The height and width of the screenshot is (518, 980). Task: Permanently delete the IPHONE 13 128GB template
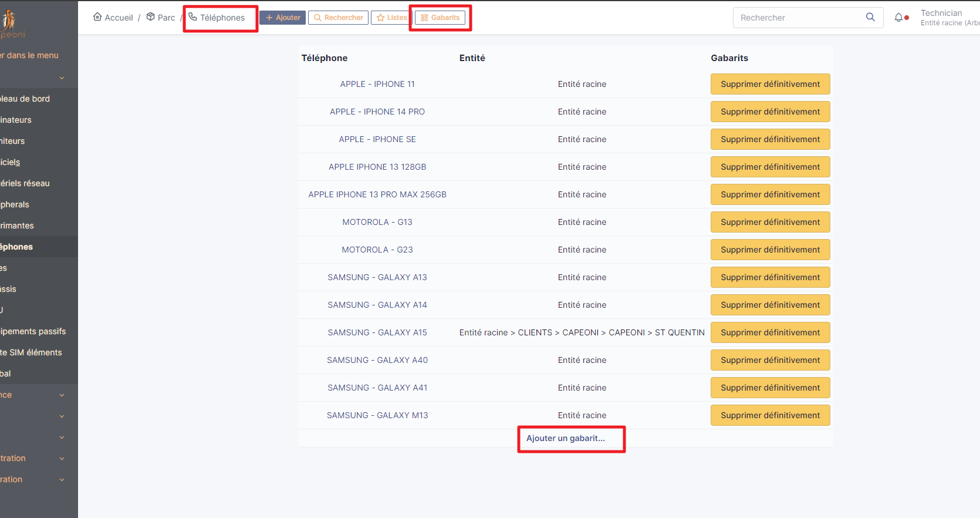click(771, 167)
